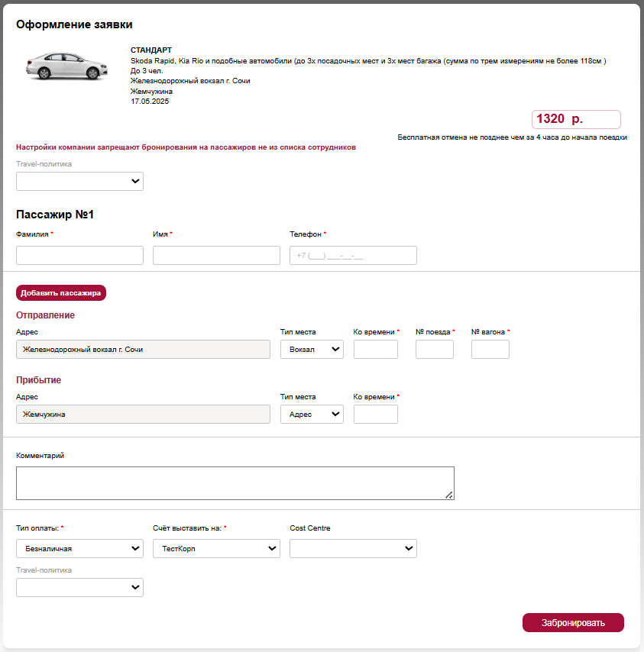Focus the Имя input field

216,255
